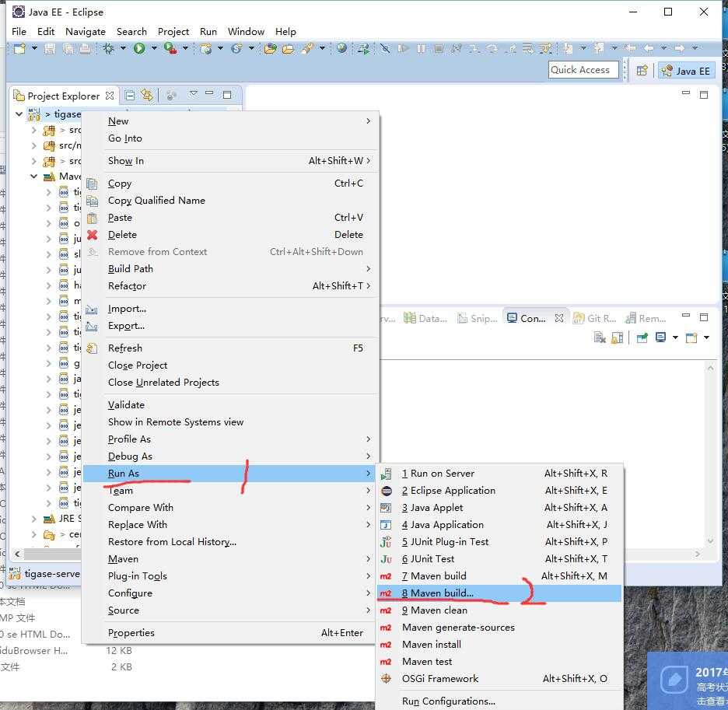Image resolution: width=728 pixels, height=710 pixels.
Task: Maximize the Project Explorer panel
Action: 227,95
